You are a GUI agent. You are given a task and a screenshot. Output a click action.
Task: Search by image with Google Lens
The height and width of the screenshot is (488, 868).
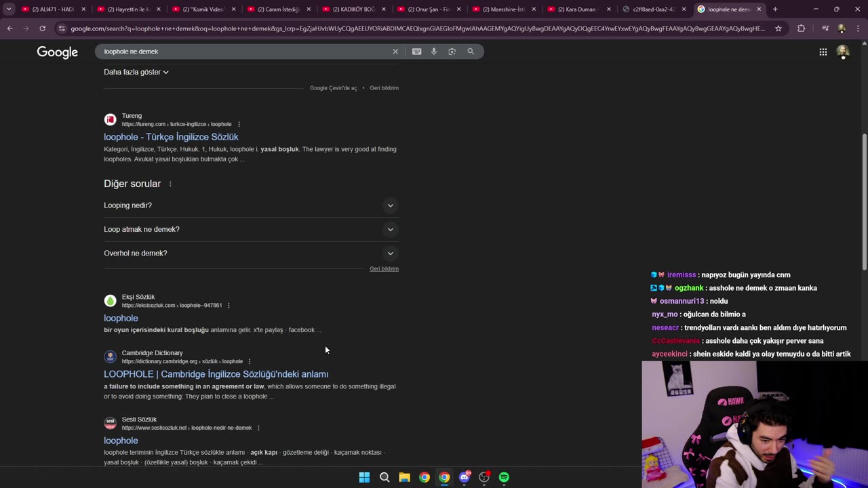pyautogui.click(x=452, y=52)
